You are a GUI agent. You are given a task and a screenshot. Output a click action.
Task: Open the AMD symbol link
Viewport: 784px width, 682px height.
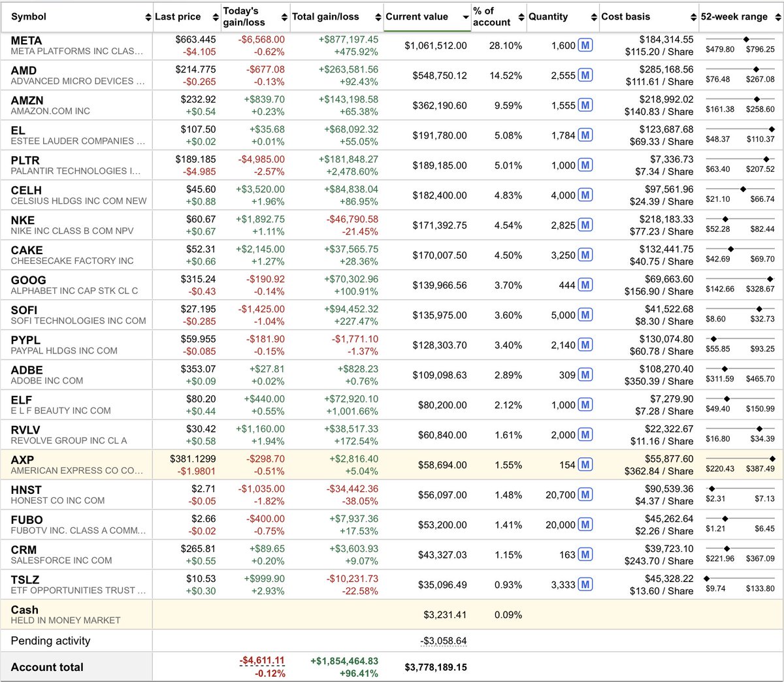tap(24, 71)
